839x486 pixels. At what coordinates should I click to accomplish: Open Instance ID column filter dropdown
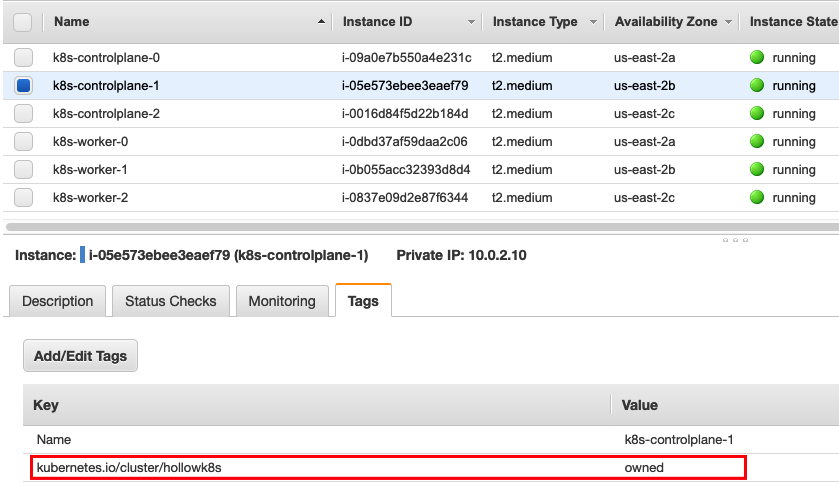coord(471,22)
